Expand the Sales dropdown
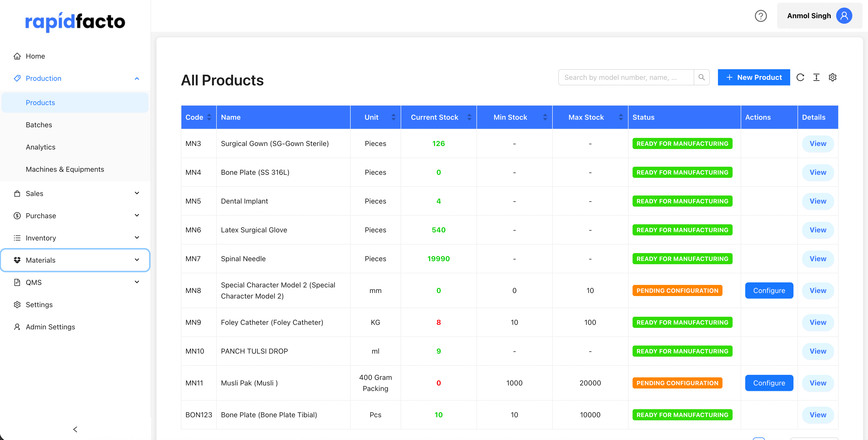This screenshot has height=440, width=868. pyautogui.click(x=137, y=193)
